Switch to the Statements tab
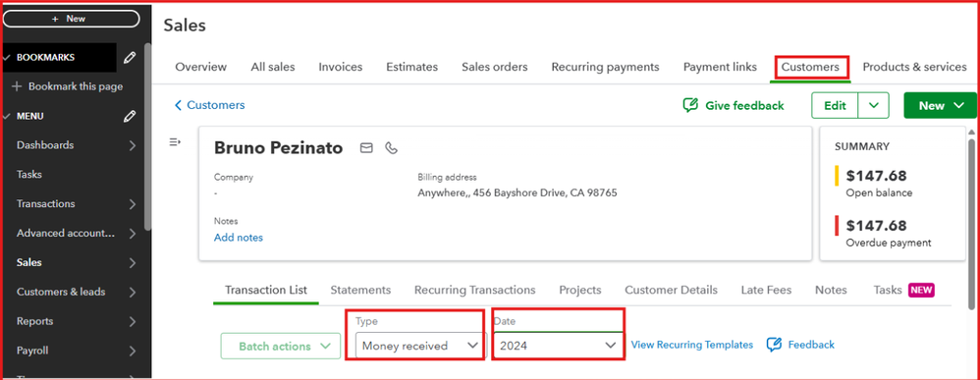Screen dimensions: 980x380 (360, 290)
